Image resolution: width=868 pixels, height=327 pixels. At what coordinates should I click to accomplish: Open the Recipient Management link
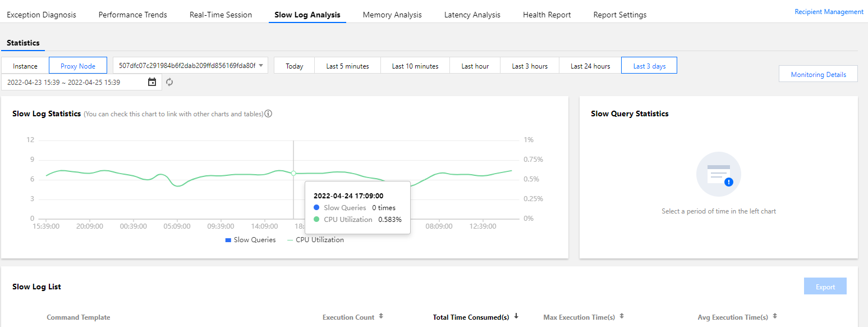tap(829, 12)
